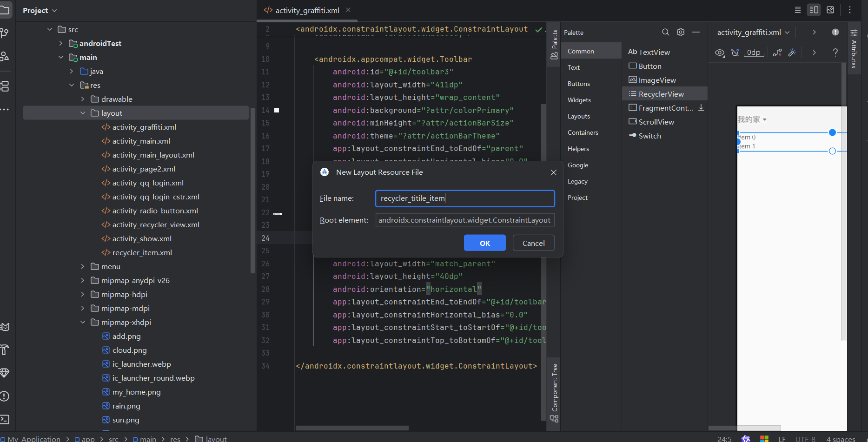Search the Palette with magnifier icon
Image resolution: width=868 pixels, height=442 pixels.
(666, 32)
